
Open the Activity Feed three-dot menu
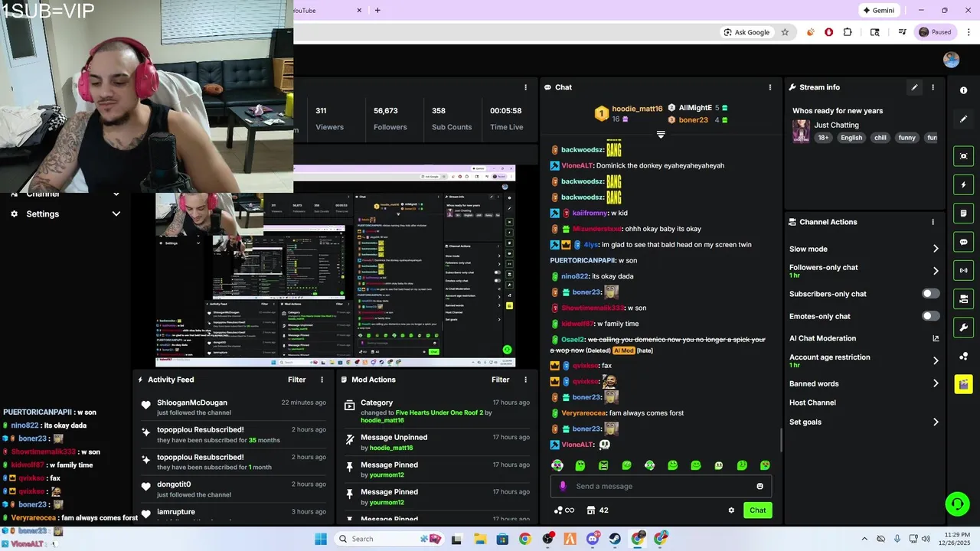pos(322,380)
